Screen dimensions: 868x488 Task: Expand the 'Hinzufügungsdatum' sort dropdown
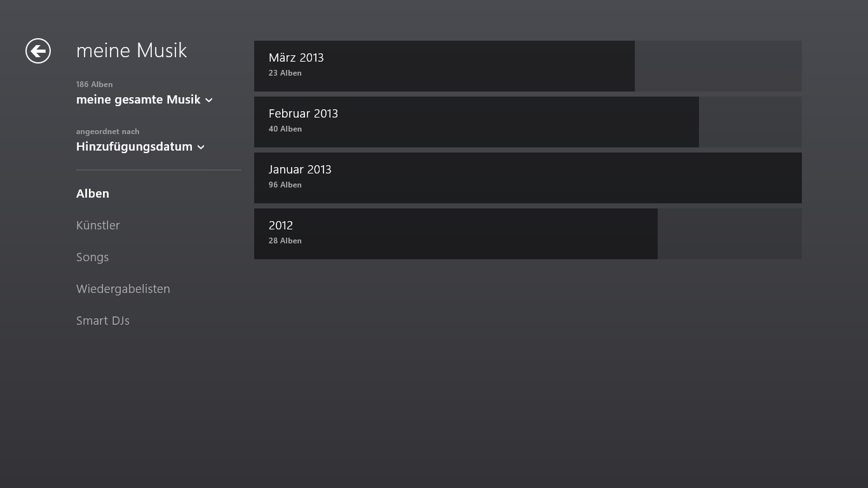tap(140, 147)
